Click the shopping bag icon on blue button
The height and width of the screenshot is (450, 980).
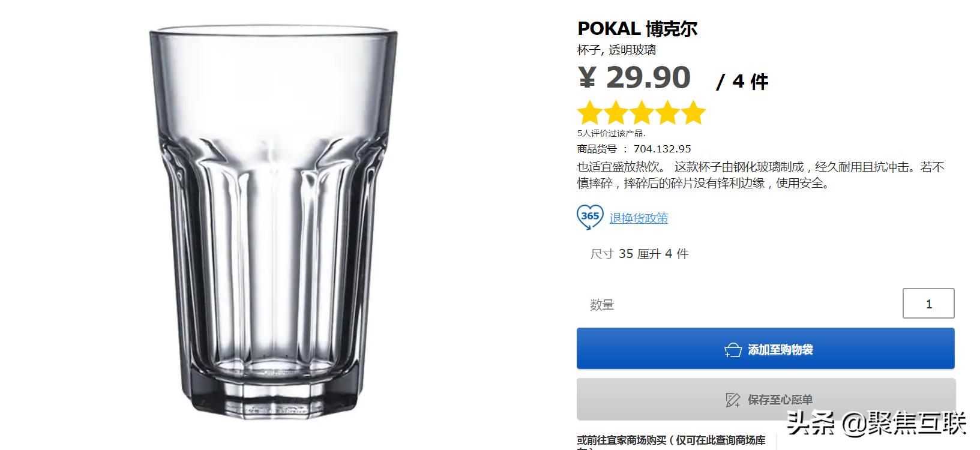(x=733, y=350)
